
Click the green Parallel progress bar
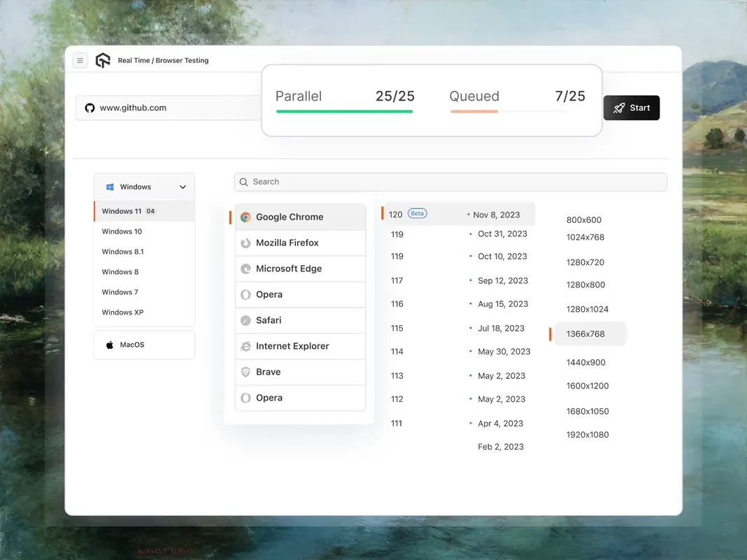point(344,111)
